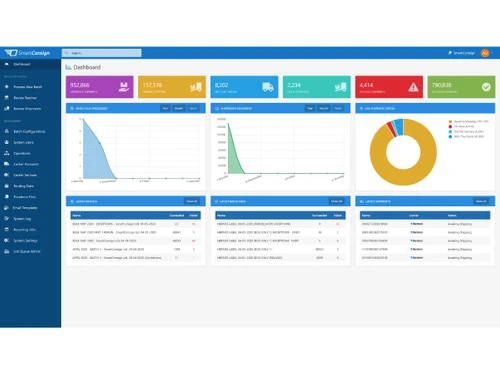500x375 pixels.
Task: Open APRIL 2020 BATCH 2 row in Latest Batches
Action: [x=136, y=249]
